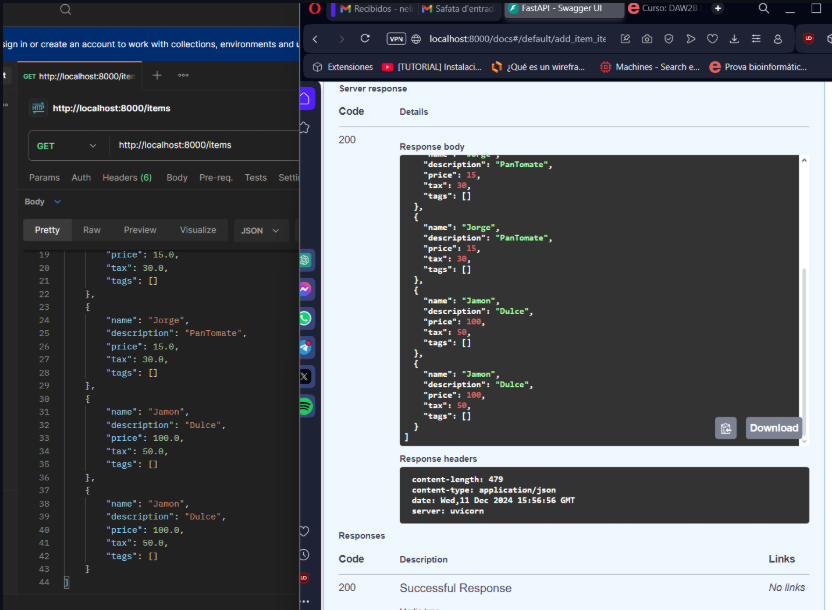The width and height of the screenshot is (832, 610).
Task: Reload the Swagger UI page
Action: 365,39
